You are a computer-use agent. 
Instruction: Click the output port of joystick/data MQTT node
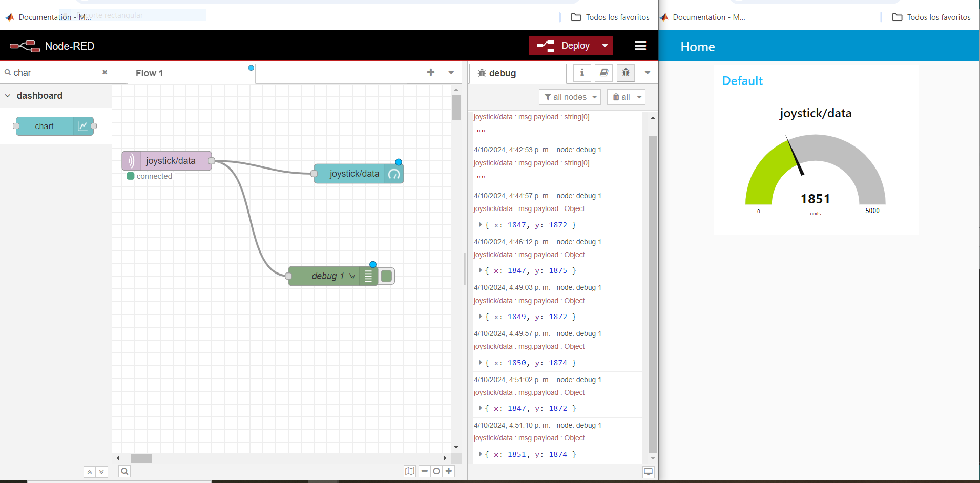(212, 161)
